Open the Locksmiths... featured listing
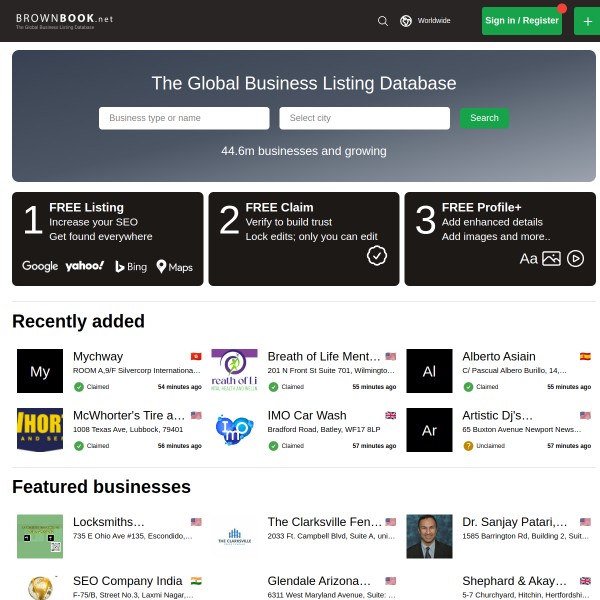 109,522
